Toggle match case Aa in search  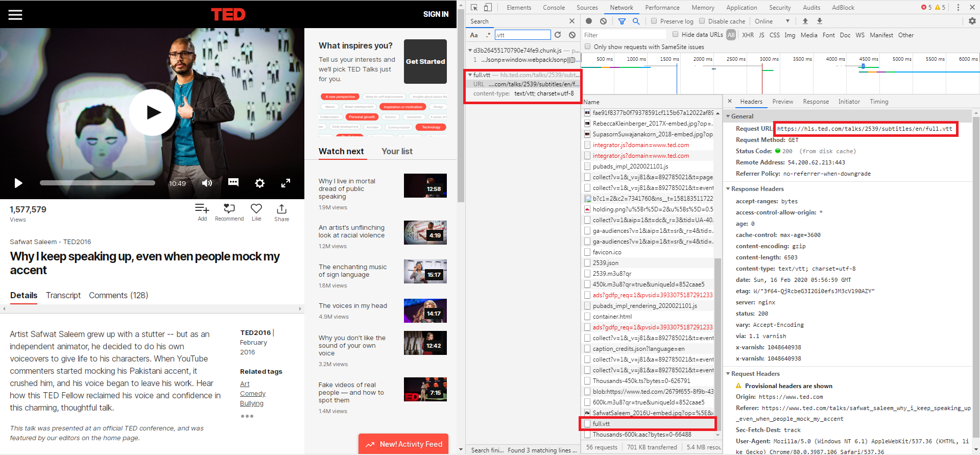[474, 35]
